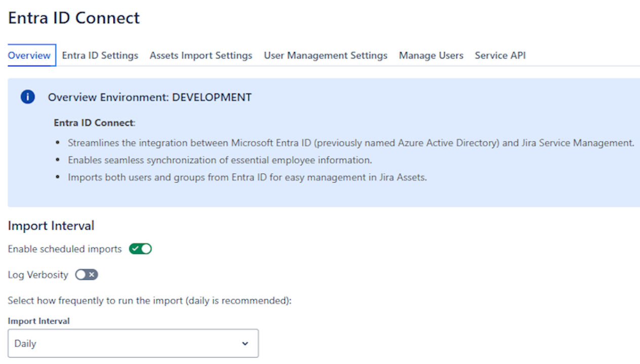Click the small Import Interval field label above the dropdown
The image size is (640, 364).
pyautogui.click(x=39, y=321)
